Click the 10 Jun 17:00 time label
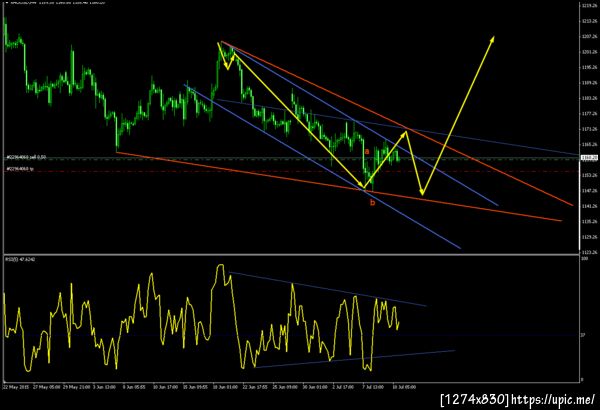The height and width of the screenshot is (410, 600). pyautogui.click(x=165, y=387)
